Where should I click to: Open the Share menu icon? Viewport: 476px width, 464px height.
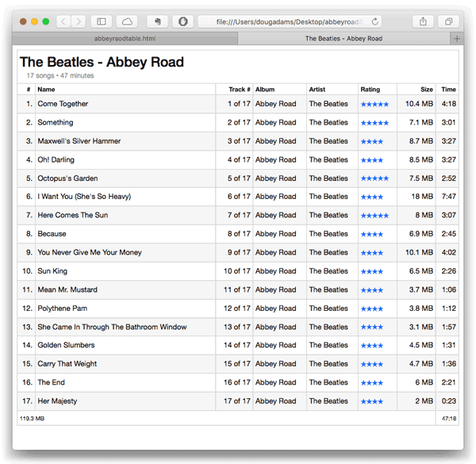[x=423, y=21]
